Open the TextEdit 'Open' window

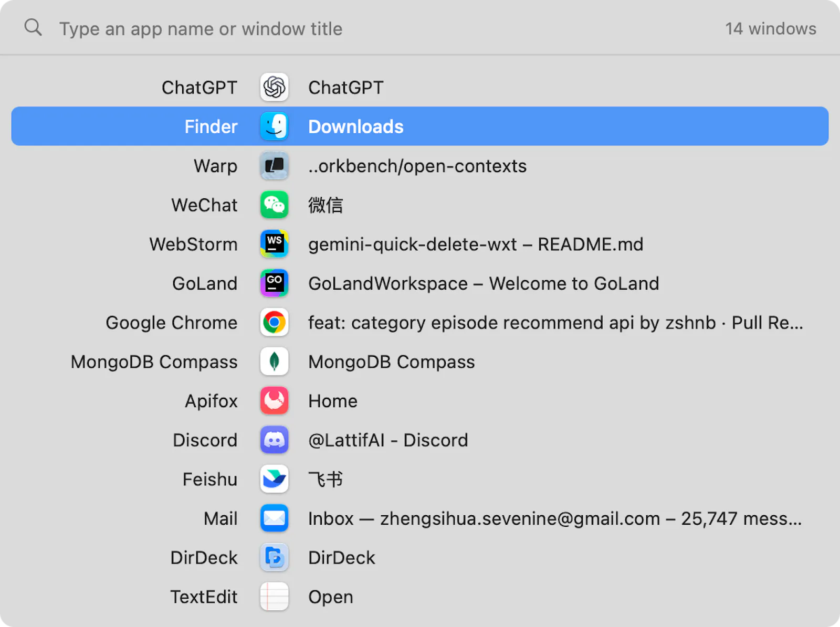331,597
